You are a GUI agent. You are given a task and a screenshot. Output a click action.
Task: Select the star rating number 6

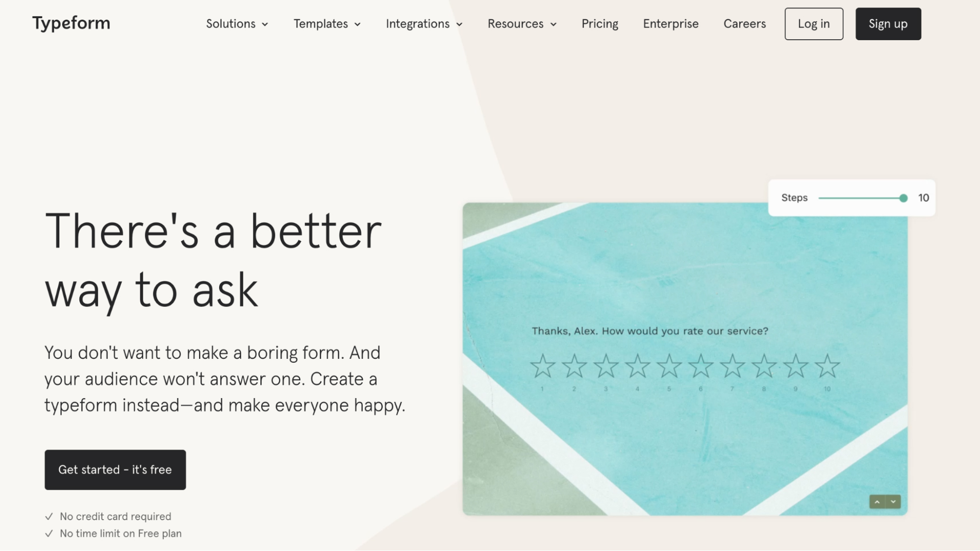[701, 365]
